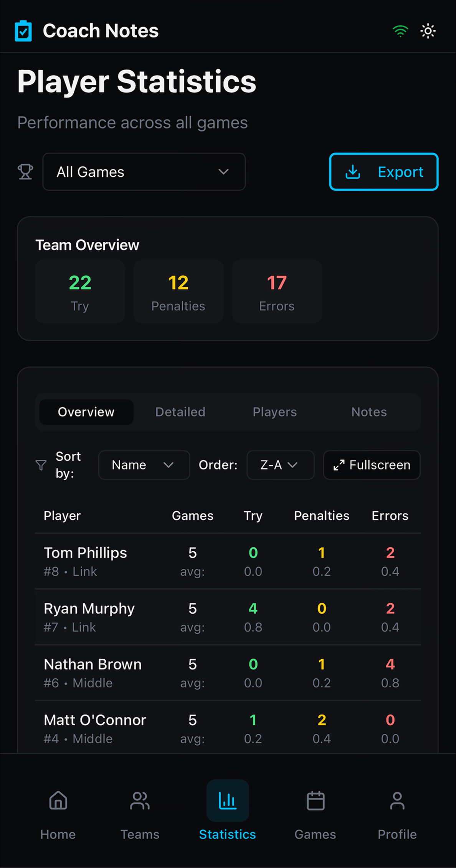This screenshot has width=456, height=868.
Task: Open the All Games dropdown
Action: (144, 172)
